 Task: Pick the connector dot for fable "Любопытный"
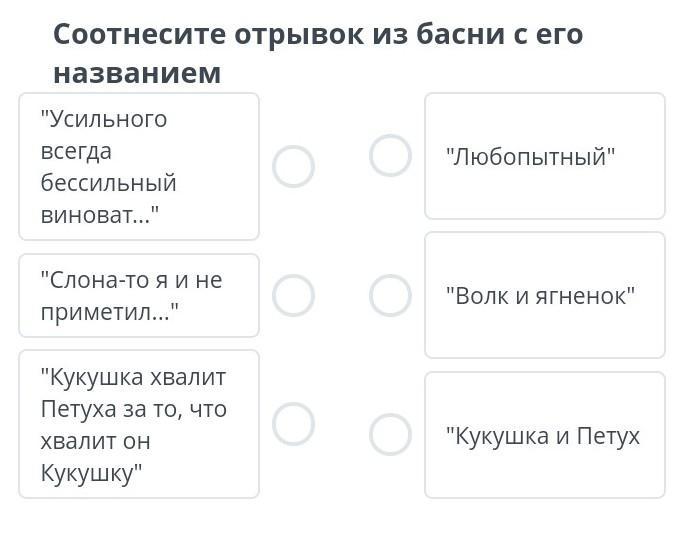pyautogui.click(x=391, y=155)
